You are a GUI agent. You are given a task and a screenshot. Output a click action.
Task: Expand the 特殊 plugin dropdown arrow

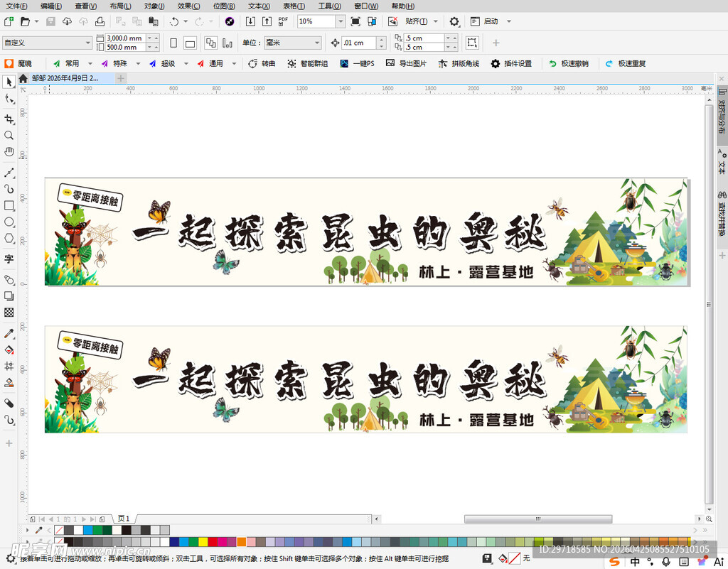(x=138, y=63)
